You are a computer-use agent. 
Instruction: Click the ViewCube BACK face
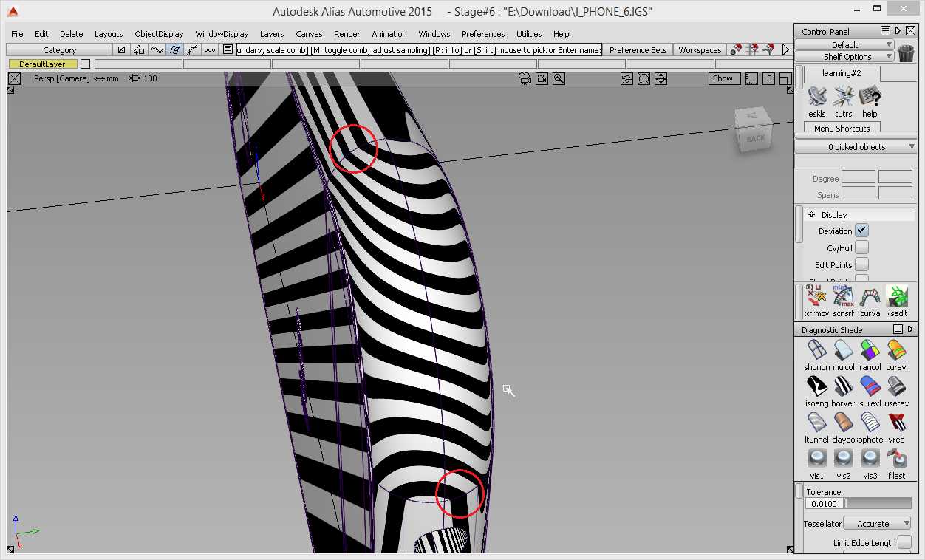pyautogui.click(x=755, y=137)
